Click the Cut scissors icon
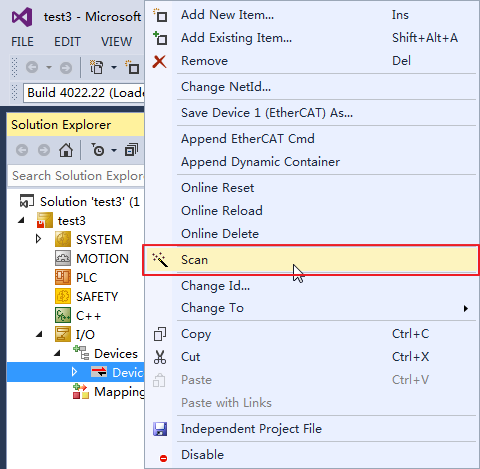The height and width of the screenshot is (469, 480). [x=160, y=357]
